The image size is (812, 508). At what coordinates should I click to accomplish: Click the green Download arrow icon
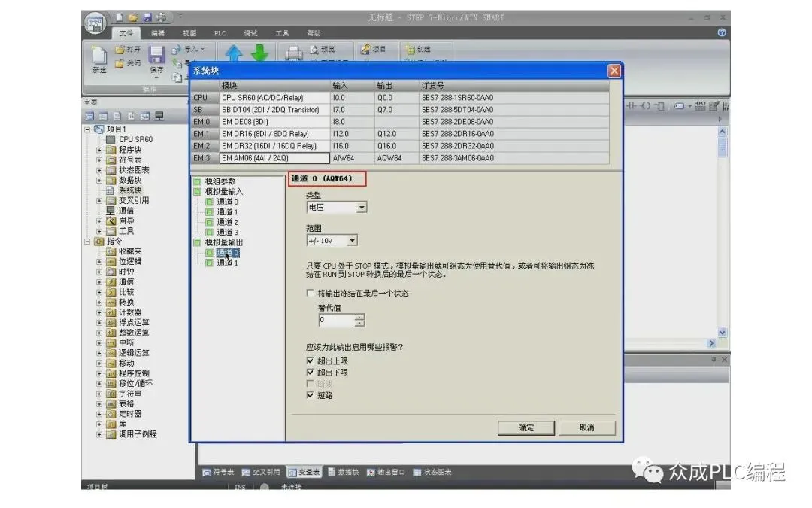point(259,53)
